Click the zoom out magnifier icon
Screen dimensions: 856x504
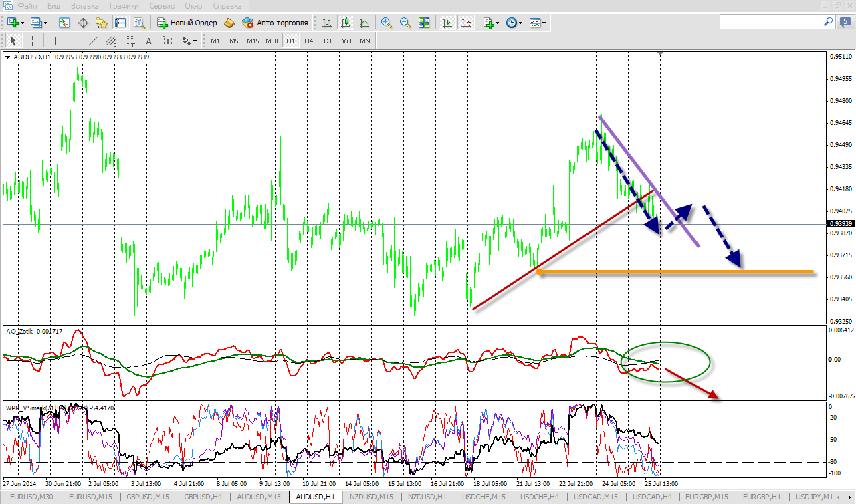[405, 23]
